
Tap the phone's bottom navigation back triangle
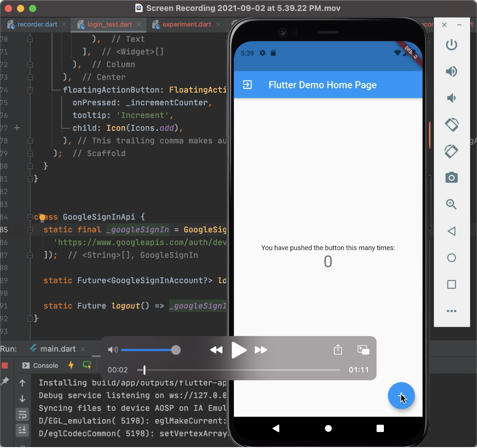pyautogui.click(x=276, y=429)
